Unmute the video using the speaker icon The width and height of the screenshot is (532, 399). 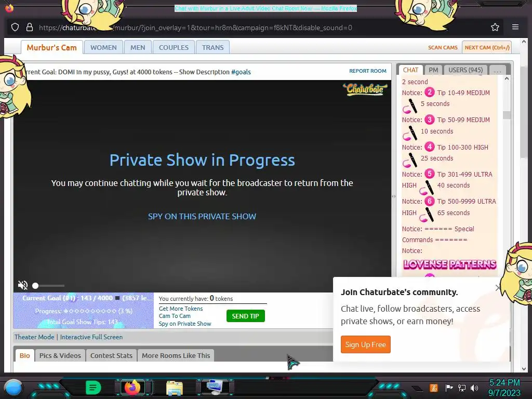point(23,285)
